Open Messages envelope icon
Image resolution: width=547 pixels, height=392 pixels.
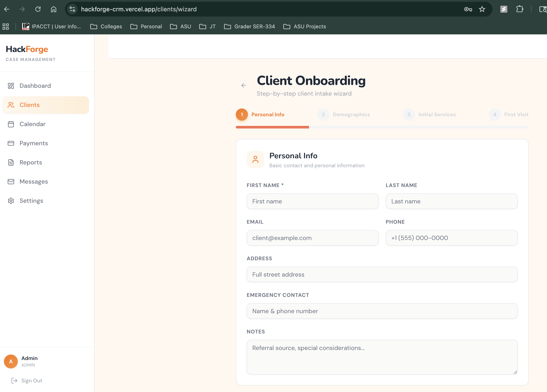(11, 182)
